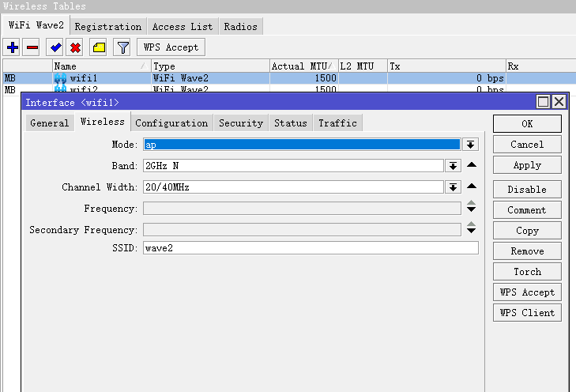Click the red minus Remove icon
Viewport: 576px width, 392px height.
(x=32, y=47)
